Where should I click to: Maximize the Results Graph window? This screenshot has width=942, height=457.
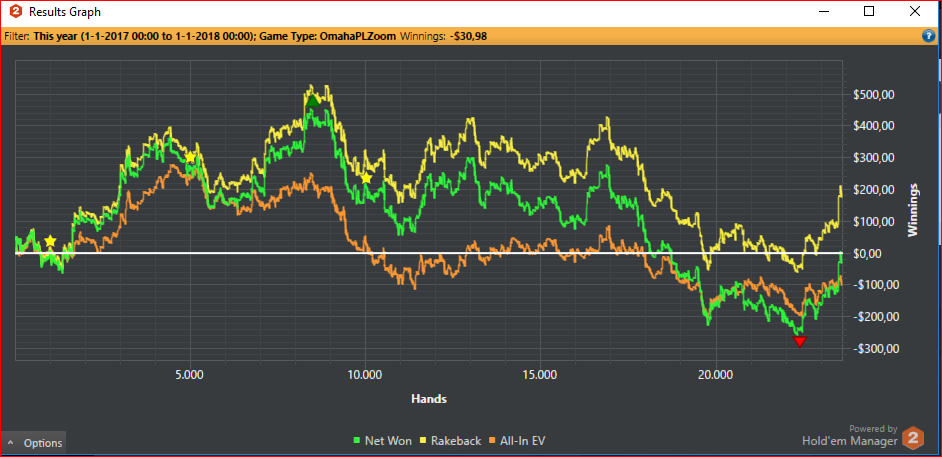869,11
